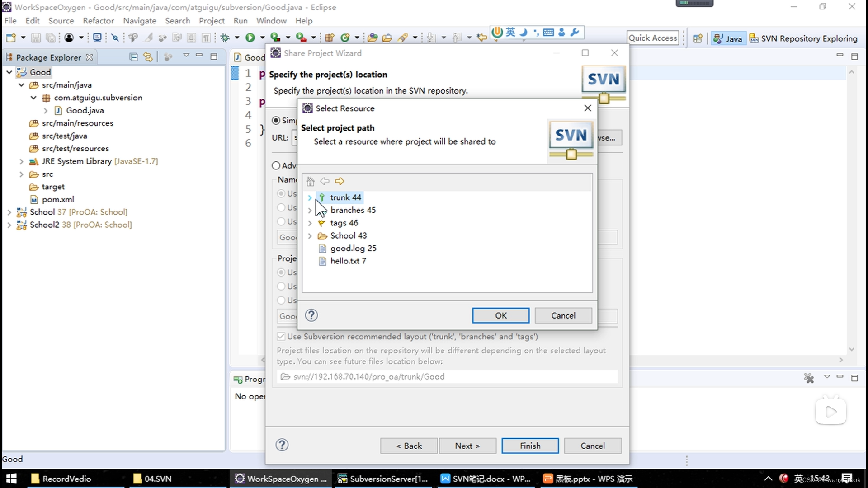This screenshot has height=488, width=868.
Task: Select the good.log 25 file item
Action: point(353,248)
